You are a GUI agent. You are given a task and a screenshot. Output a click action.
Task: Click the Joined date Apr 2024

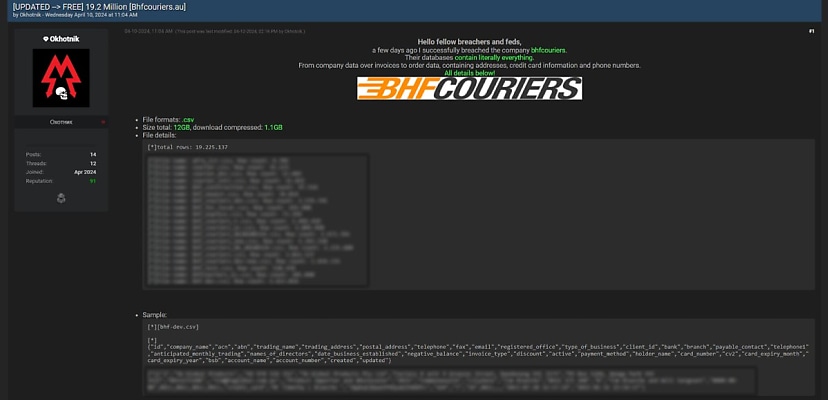click(85, 172)
